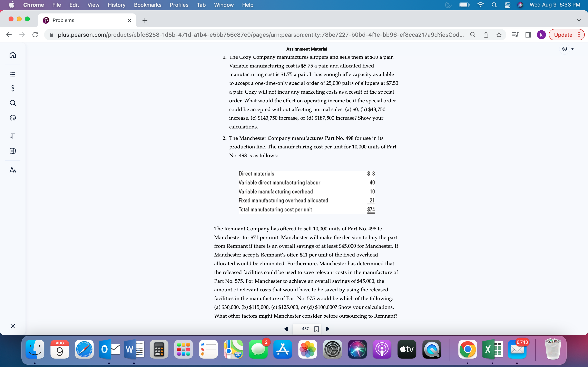This screenshot has height=367, width=588.
Task: Star this page in the address bar
Action: tap(499, 35)
